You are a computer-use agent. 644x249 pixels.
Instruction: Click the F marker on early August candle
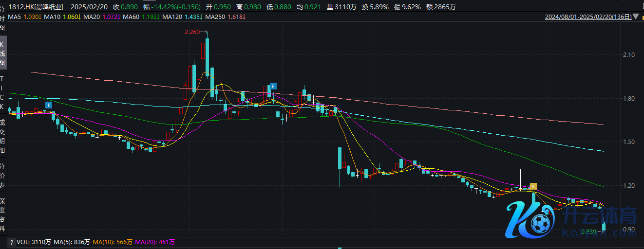click(48, 105)
